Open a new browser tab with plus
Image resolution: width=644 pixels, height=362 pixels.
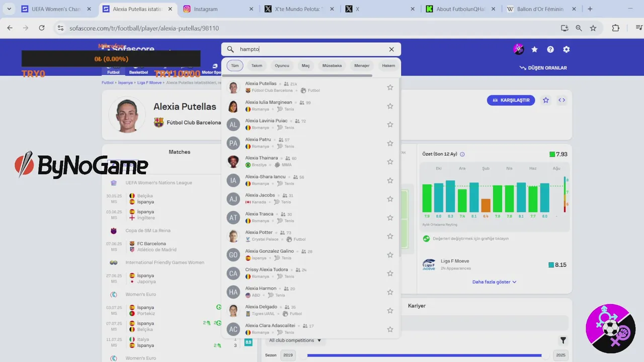[x=590, y=9]
